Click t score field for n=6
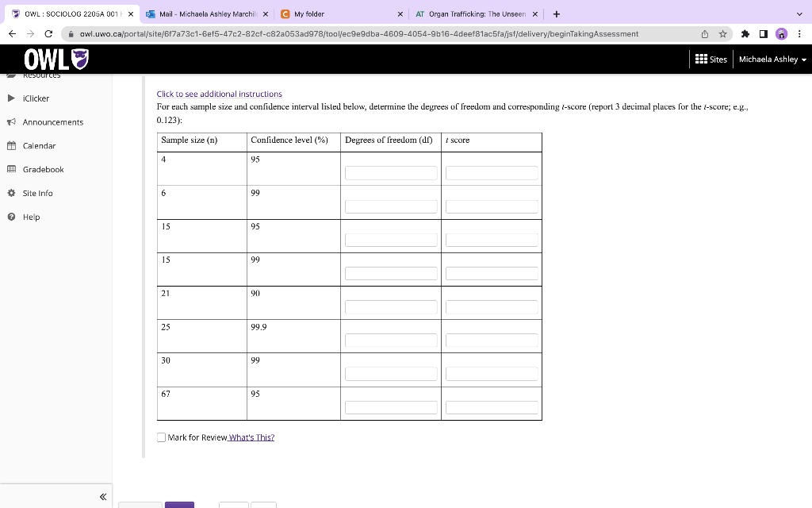 coord(492,206)
